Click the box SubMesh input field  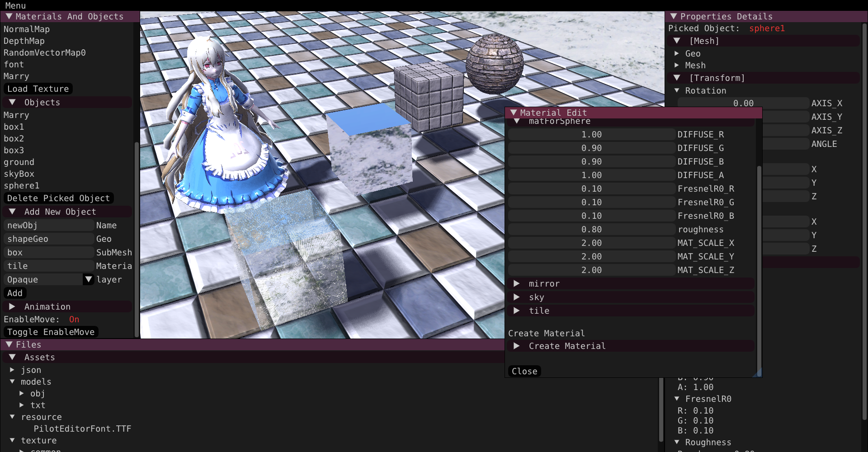click(x=49, y=252)
